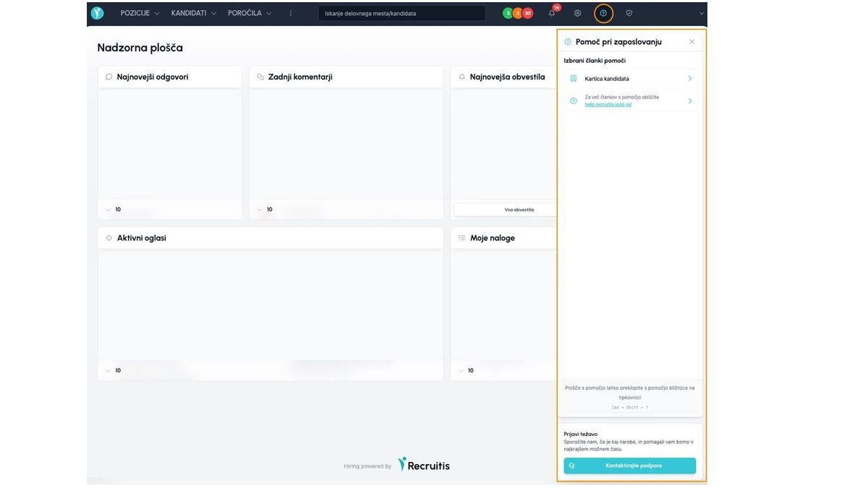Click the Recruitis logo in the top bar
This screenshot has height=488, width=868.
point(97,13)
